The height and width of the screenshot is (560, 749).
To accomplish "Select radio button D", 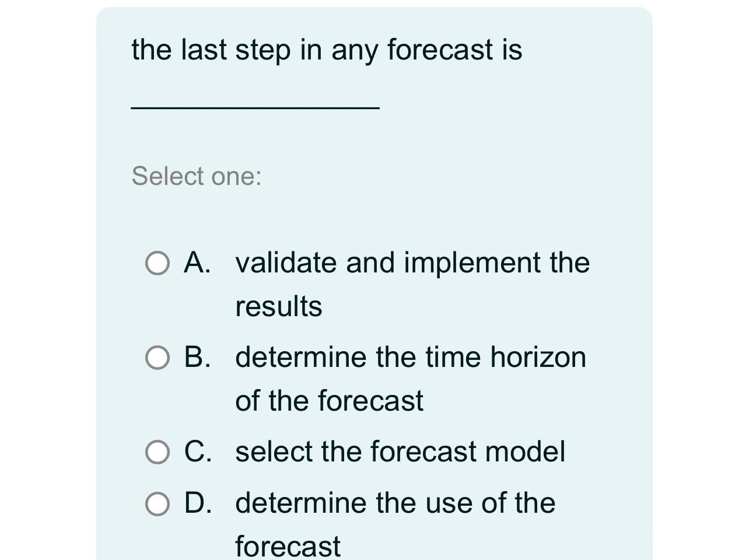I will tap(157, 503).
